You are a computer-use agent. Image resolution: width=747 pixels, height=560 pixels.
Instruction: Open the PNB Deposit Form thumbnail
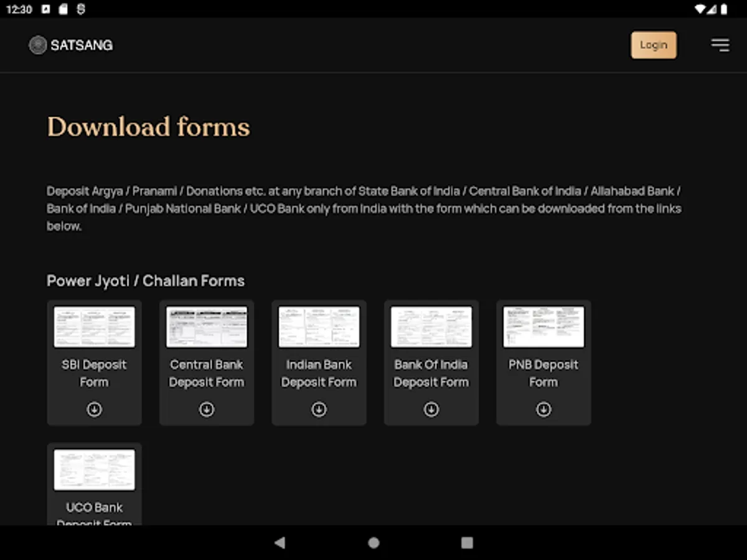(x=543, y=327)
